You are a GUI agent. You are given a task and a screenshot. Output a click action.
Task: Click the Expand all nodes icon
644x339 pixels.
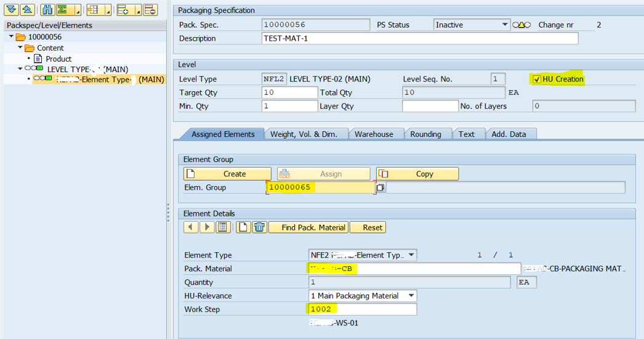[10, 10]
